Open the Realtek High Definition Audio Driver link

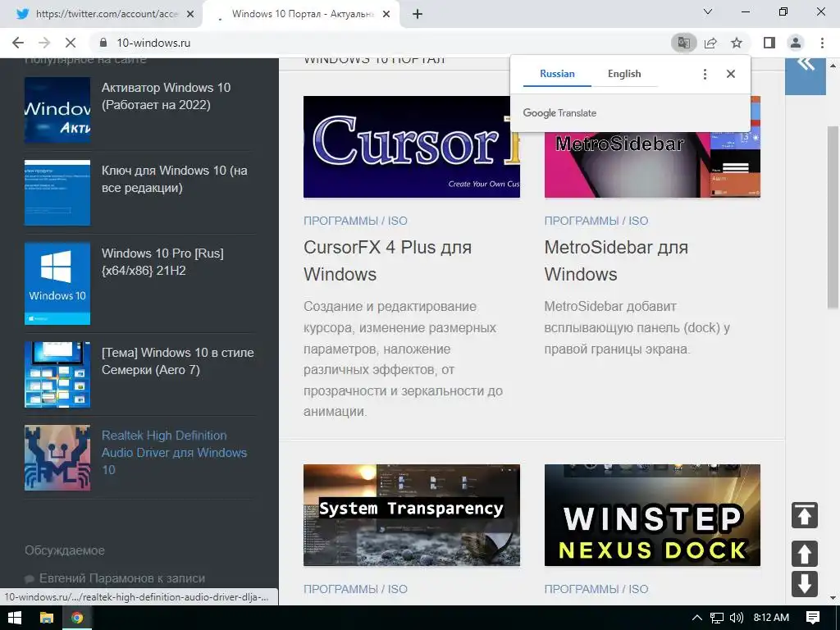pyautogui.click(x=174, y=452)
